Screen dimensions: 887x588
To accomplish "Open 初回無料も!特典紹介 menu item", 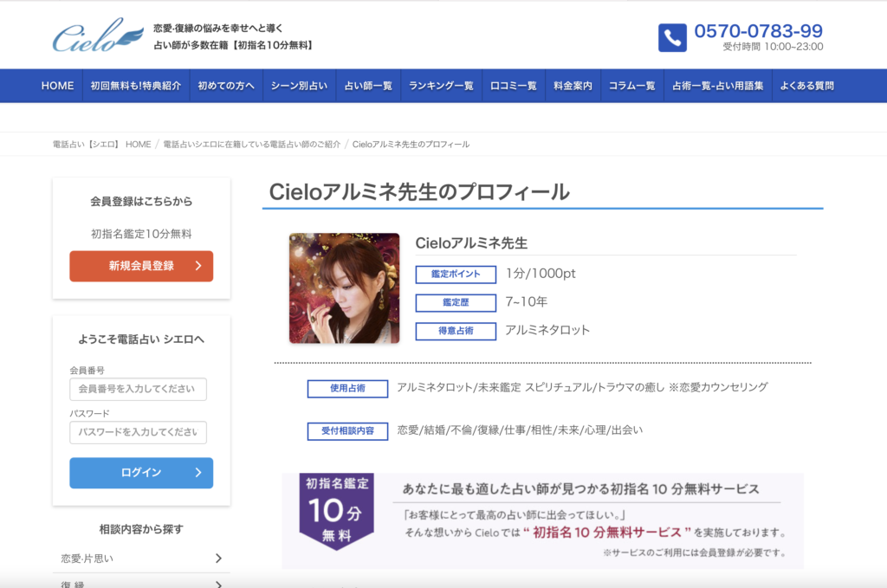I will click(136, 86).
